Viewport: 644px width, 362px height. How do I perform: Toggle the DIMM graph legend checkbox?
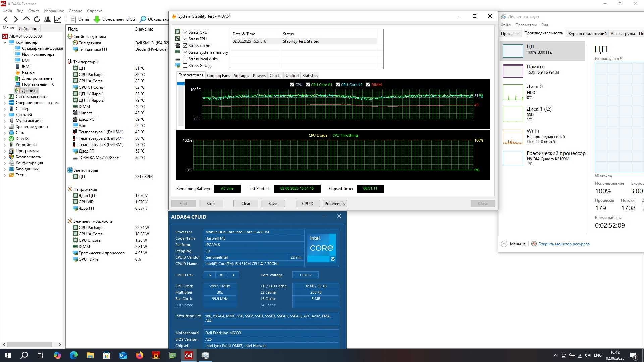[x=368, y=85]
